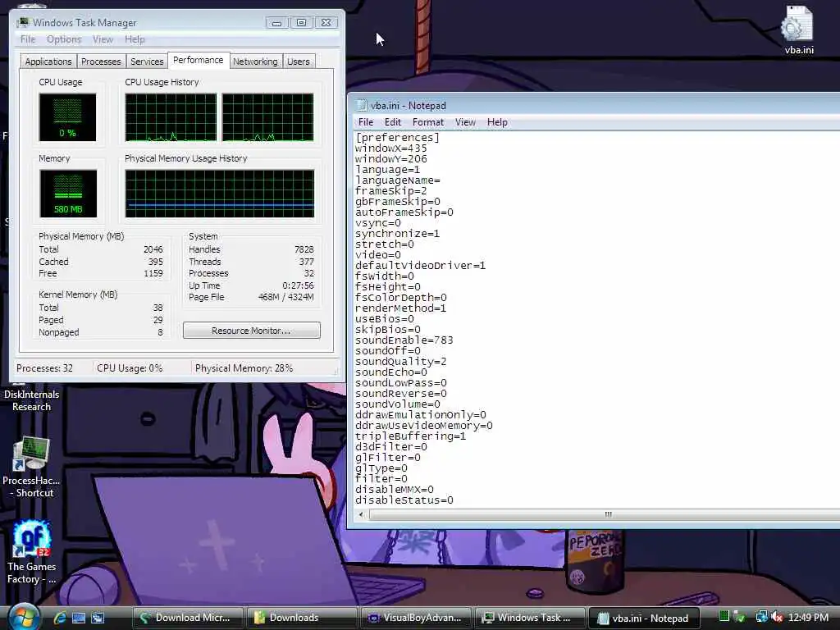Screen dimensions: 840x630
Task: Click Notepad horizontal scrollbar left arrow
Action: click(x=361, y=515)
